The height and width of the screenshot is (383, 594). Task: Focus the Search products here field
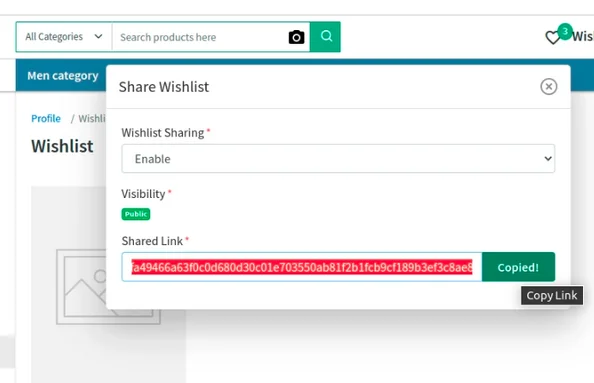pyautogui.click(x=200, y=37)
